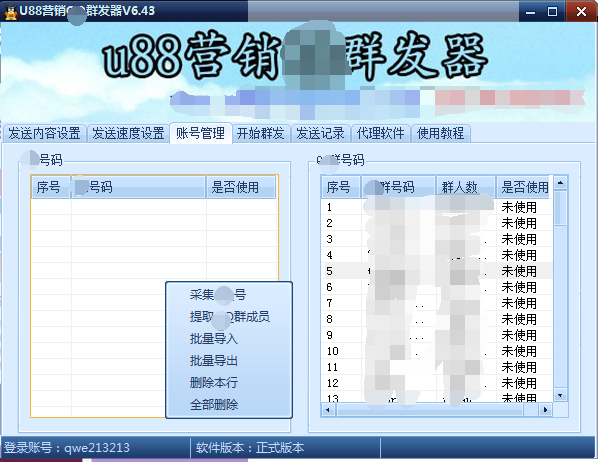Screen dimensions: 601x462
Task: Switch to the 发送速度设置 tab
Action: (x=128, y=133)
